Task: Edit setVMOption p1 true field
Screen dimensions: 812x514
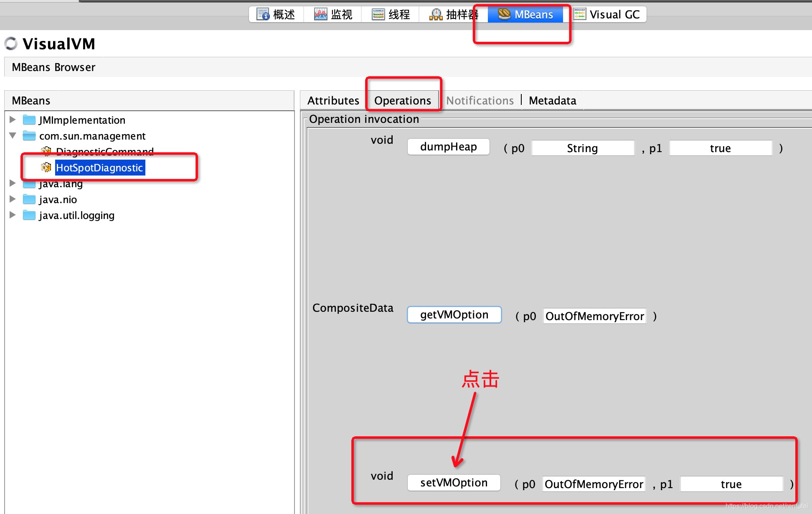Action: pyautogui.click(x=731, y=484)
